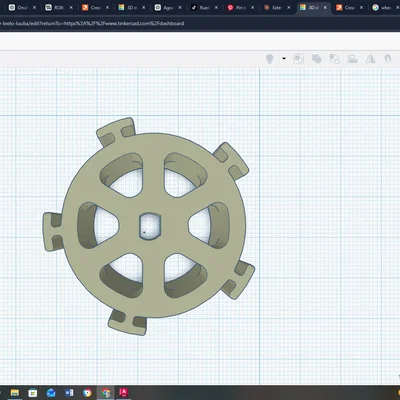Screen dimensions: 400x400
Task: Click the Ungroup shapes toolbar icon
Action: (334, 59)
